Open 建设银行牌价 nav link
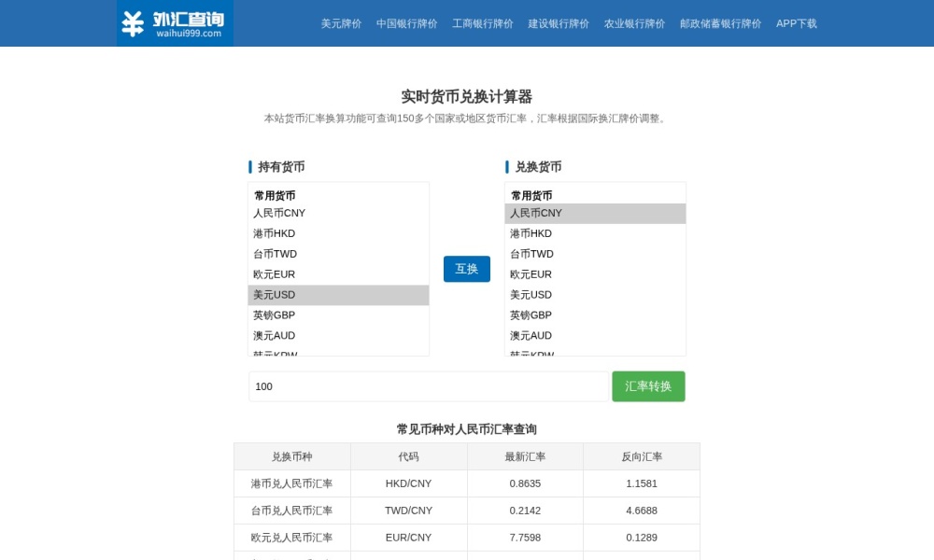 (x=559, y=24)
